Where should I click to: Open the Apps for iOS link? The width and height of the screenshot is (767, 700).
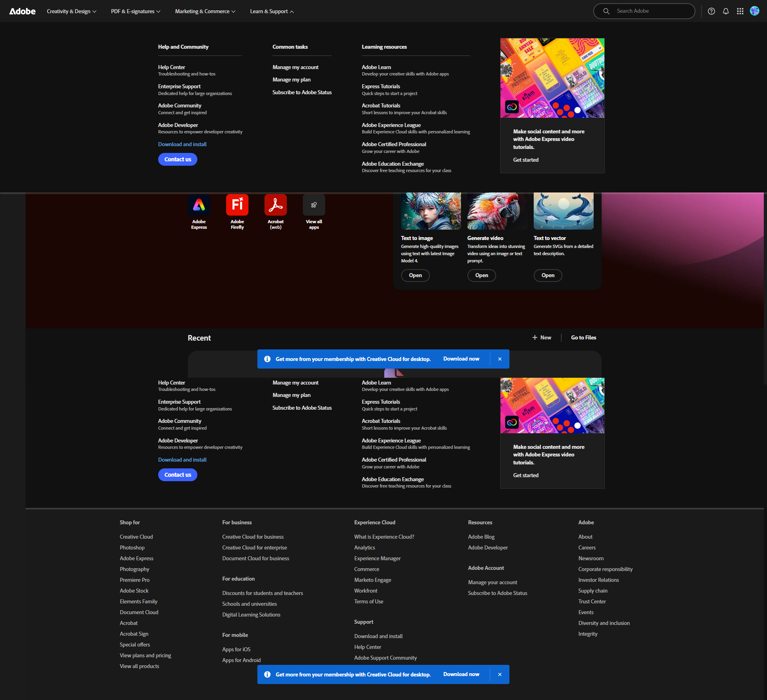(236, 650)
